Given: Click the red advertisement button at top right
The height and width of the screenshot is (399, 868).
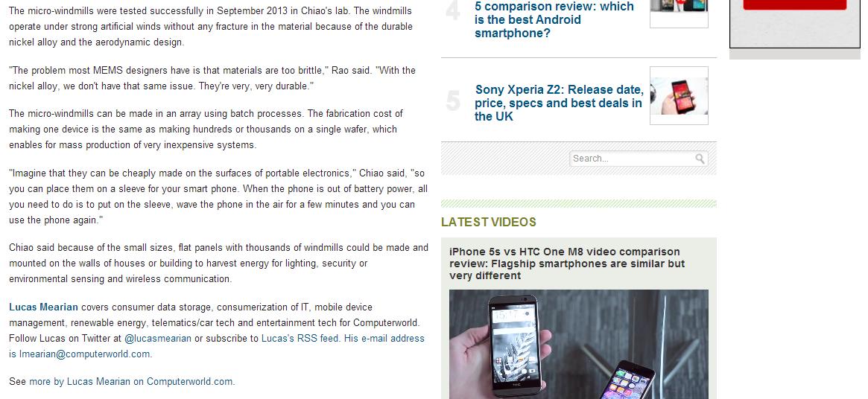Looking at the screenshot, I should pos(794,4).
